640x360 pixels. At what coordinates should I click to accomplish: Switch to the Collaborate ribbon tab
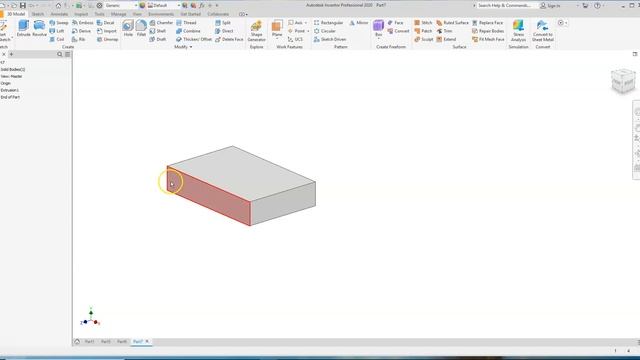pos(218,14)
